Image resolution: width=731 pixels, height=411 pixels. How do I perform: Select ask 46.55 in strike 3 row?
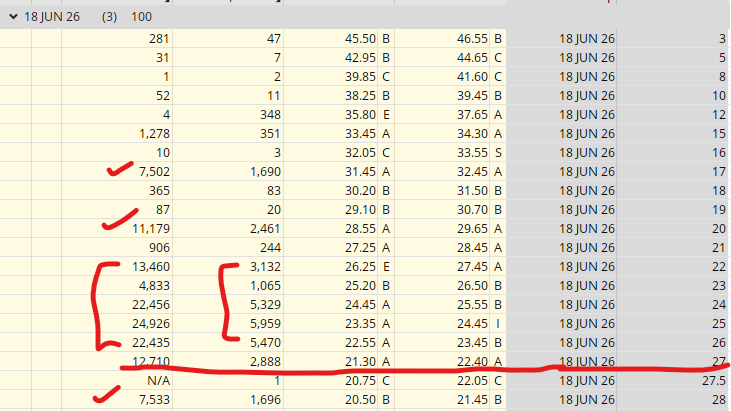472,39
